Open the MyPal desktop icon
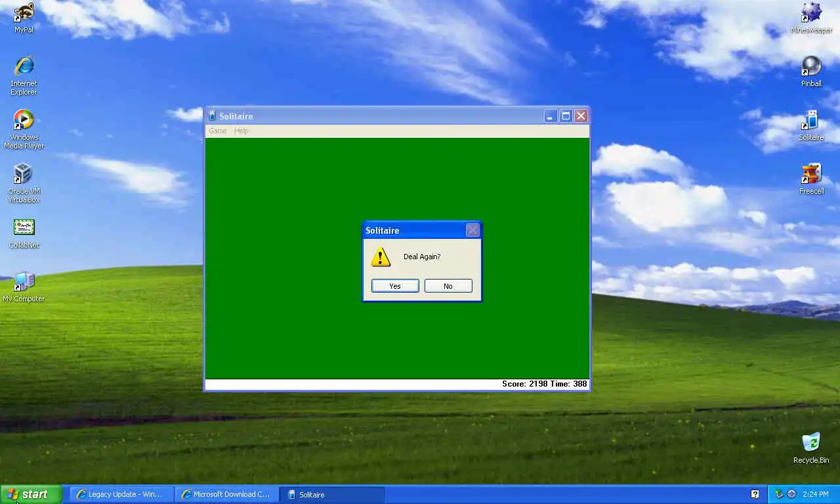 coord(24,17)
